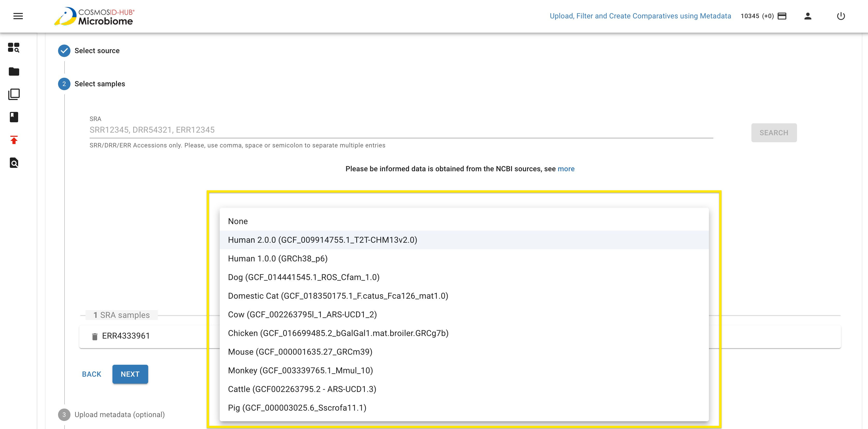Viewport: 868px width, 429px height.
Task: Select the Pig Sscrofa11.1 genome option
Action: tap(296, 408)
